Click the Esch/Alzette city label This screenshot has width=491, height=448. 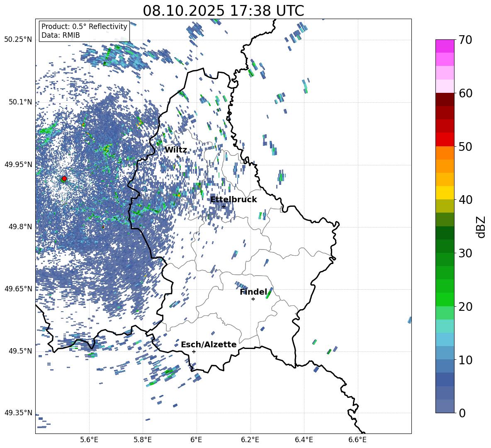209,344
